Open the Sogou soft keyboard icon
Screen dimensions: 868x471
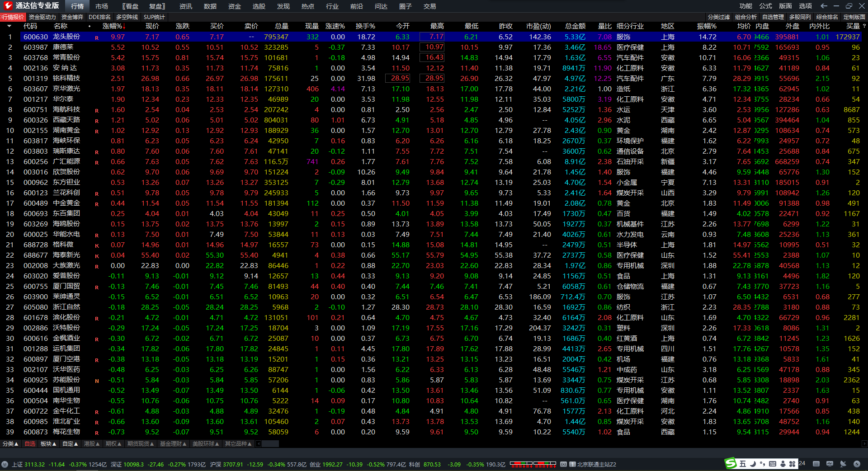[773, 464]
